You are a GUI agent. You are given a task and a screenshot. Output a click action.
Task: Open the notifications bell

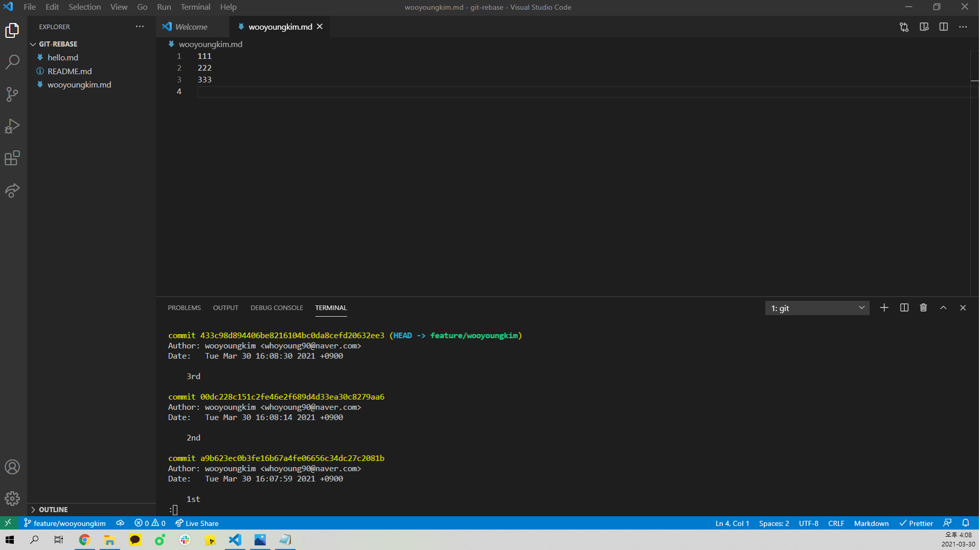coord(966,523)
